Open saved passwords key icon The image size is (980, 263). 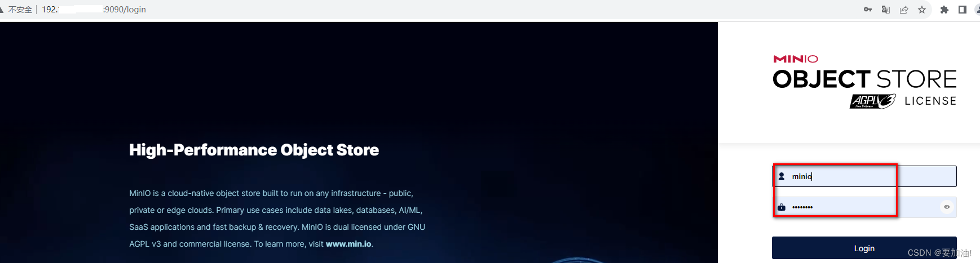[x=868, y=10]
